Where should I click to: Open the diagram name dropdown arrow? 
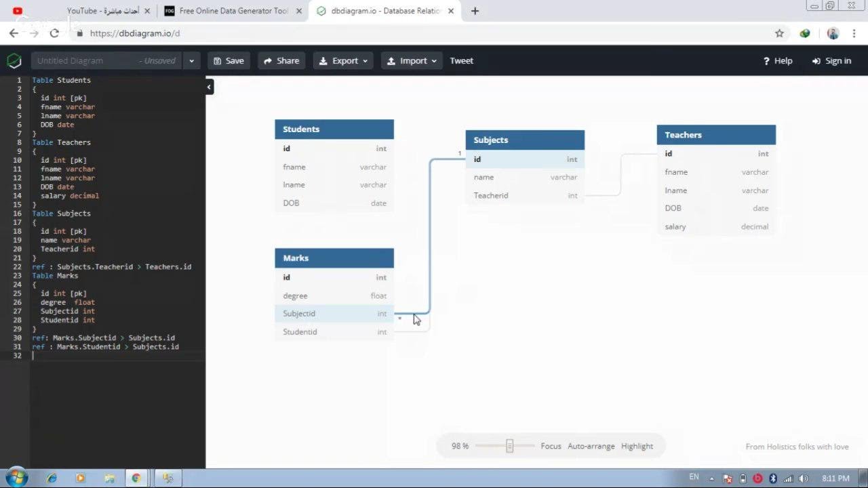(x=191, y=61)
